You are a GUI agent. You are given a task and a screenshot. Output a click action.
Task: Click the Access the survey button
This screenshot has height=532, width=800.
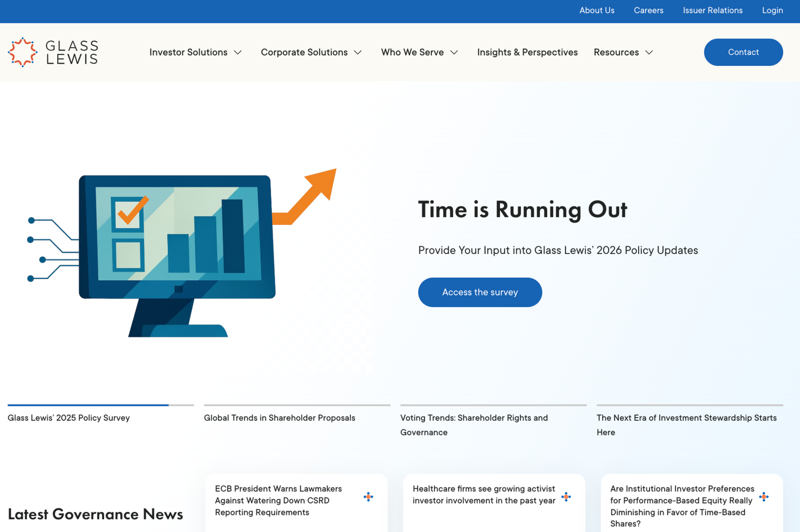(480, 292)
